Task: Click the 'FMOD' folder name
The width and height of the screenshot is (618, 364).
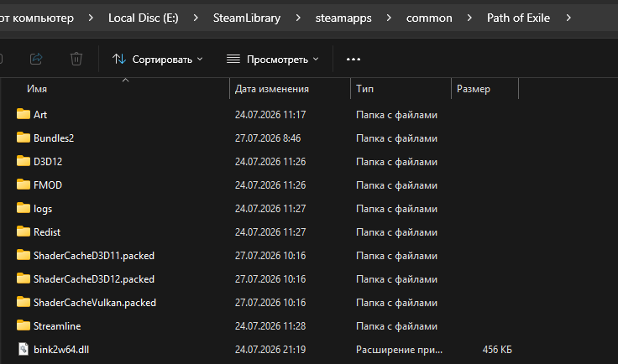Action: click(48, 185)
